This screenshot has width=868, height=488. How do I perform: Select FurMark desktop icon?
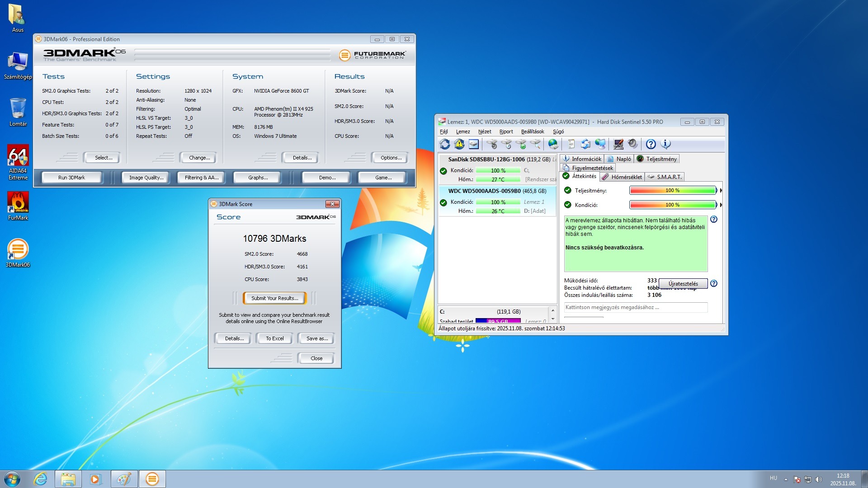(x=18, y=206)
